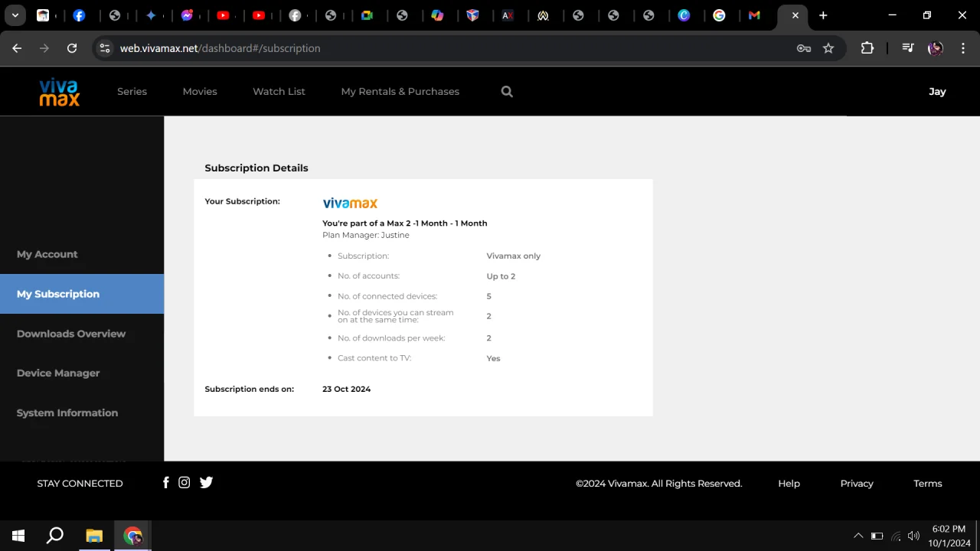
Task: Click the Terms footer link
Action: (x=928, y=483)
